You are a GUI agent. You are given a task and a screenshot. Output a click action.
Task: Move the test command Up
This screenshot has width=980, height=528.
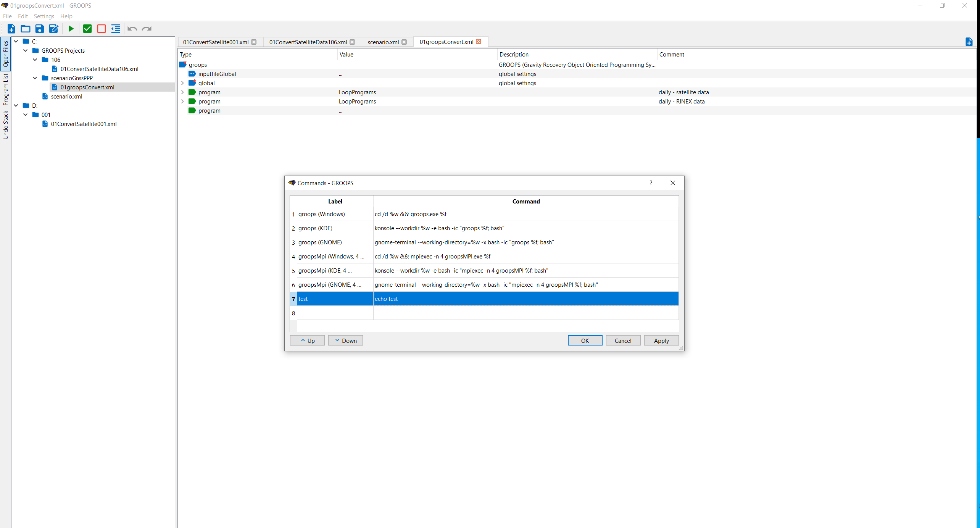[307, 340]
